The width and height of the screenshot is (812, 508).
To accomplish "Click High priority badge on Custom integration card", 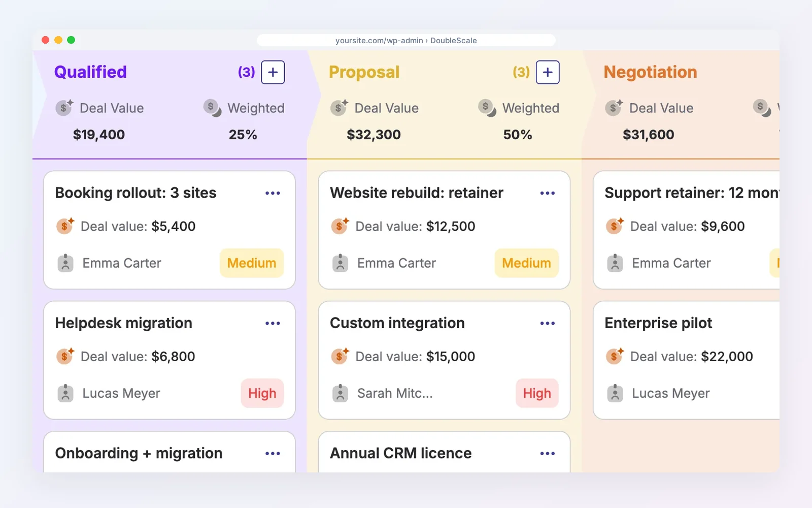I will (537, 393).
